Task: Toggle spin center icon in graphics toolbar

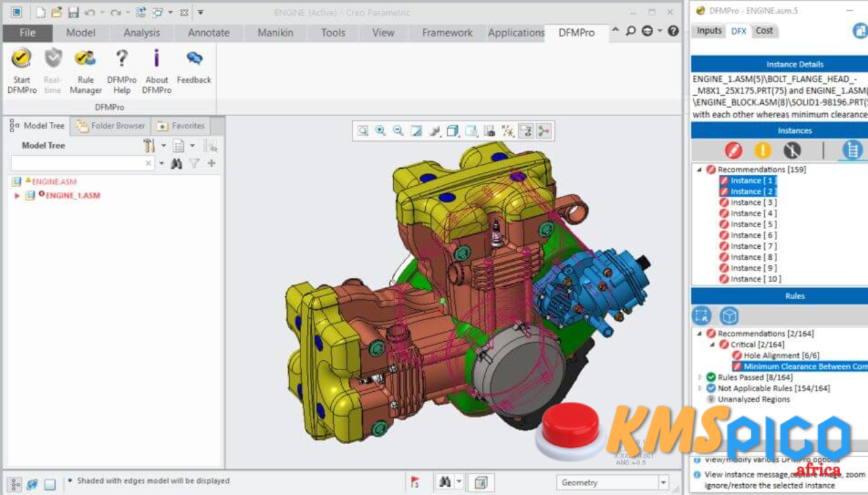Action: (544, 131)
